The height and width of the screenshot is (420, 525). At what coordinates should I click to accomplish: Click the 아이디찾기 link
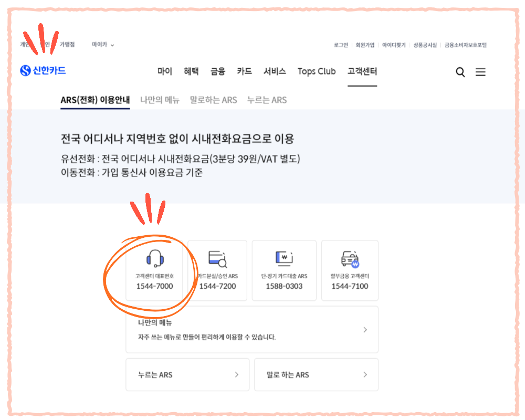[394, 45]
